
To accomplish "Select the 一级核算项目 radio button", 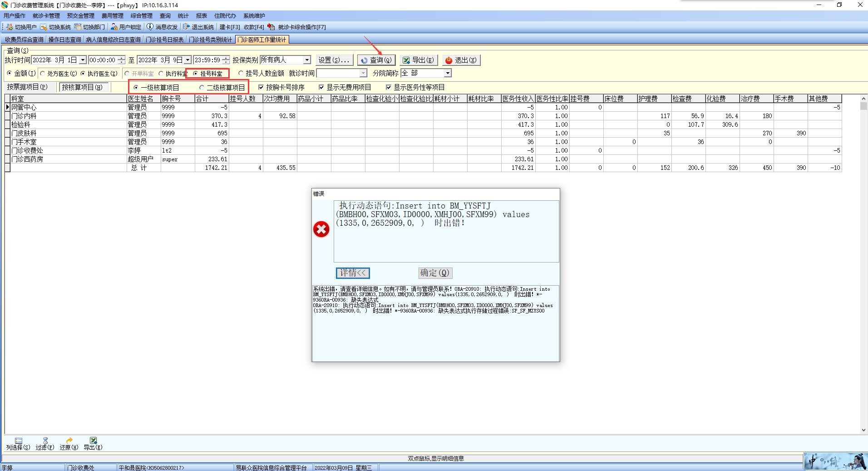I will [x=136, y=88].
